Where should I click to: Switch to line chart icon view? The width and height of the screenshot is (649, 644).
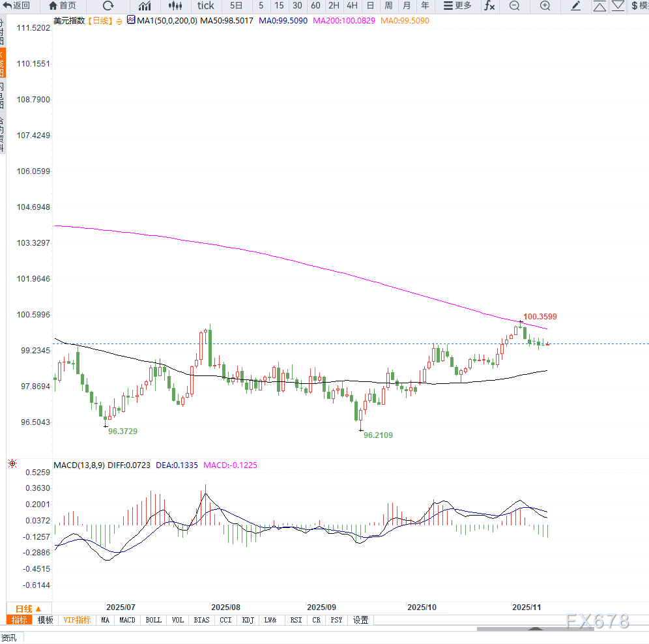pyautogui.click(x=145, y=6)
